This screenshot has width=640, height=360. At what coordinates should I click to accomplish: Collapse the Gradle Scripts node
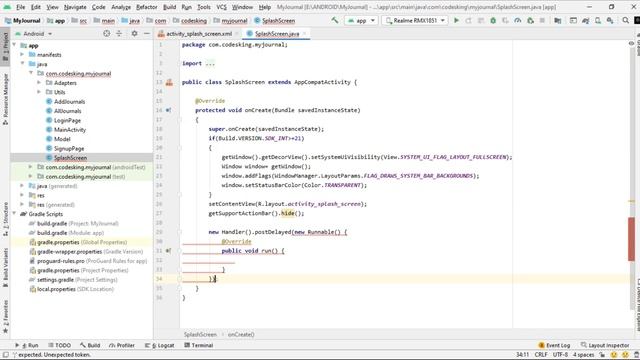tap(15, 214)
